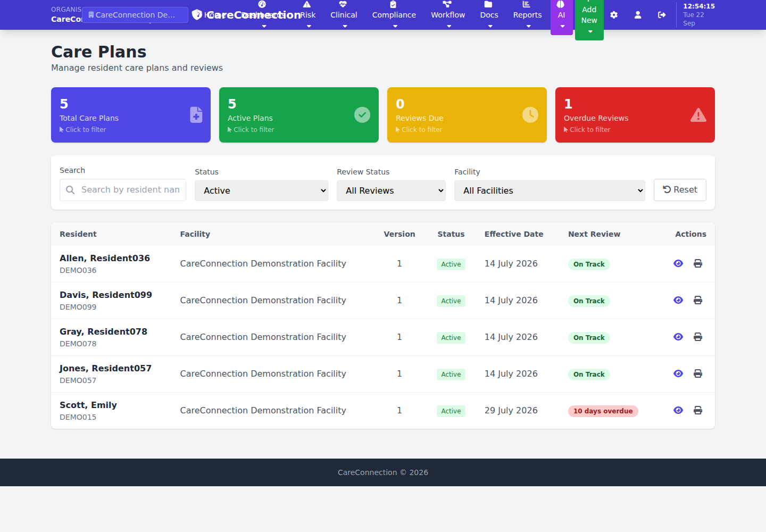The image size is (766, 532).
Task: Click resident name Scott, Emily
Action: pos(88,405)
